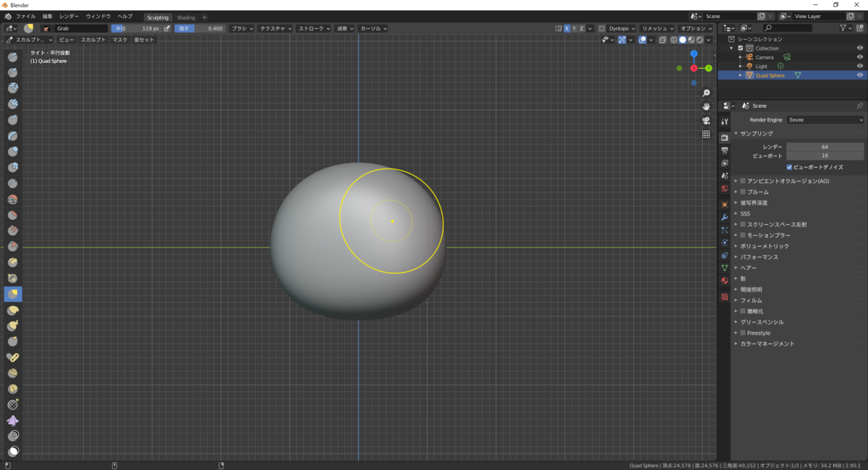The height and width of the screenshot is (470, 868).
Task: Open the World properties tab icon
Action: pyautogui.click(x=724, y=189)
